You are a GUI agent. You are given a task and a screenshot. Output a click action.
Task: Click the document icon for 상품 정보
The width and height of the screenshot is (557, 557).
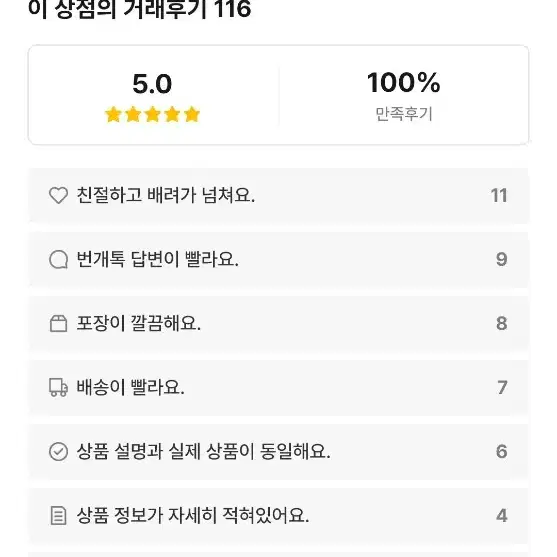click(58, 515)
